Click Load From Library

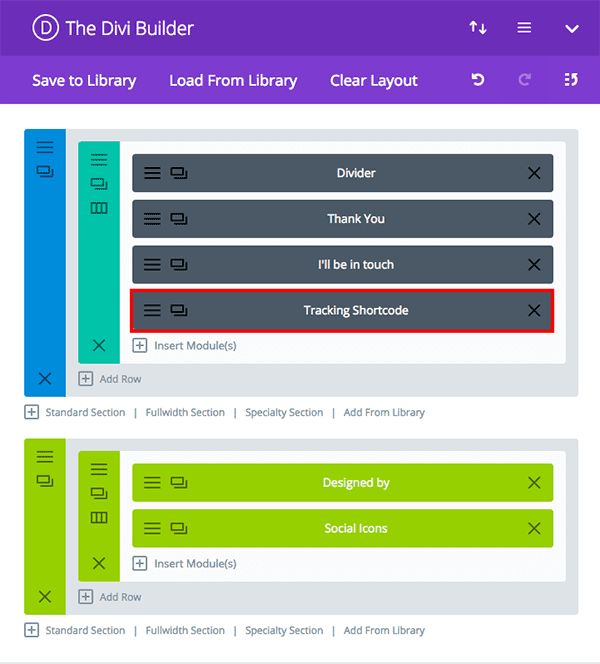[x=233, y=81]
